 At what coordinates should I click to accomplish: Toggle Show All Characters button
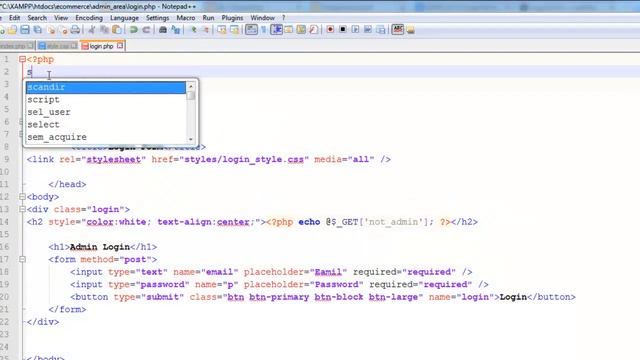point(264,29)
